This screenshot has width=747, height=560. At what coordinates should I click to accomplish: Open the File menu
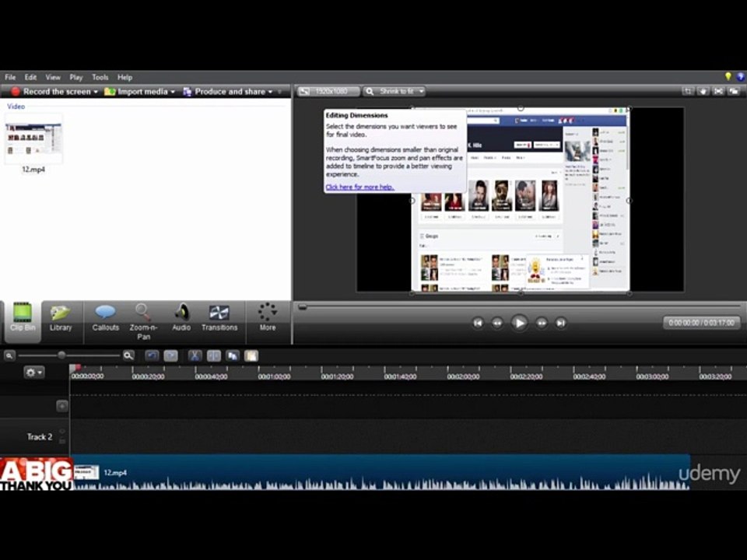pyautogui.click(x=10, y=77)
